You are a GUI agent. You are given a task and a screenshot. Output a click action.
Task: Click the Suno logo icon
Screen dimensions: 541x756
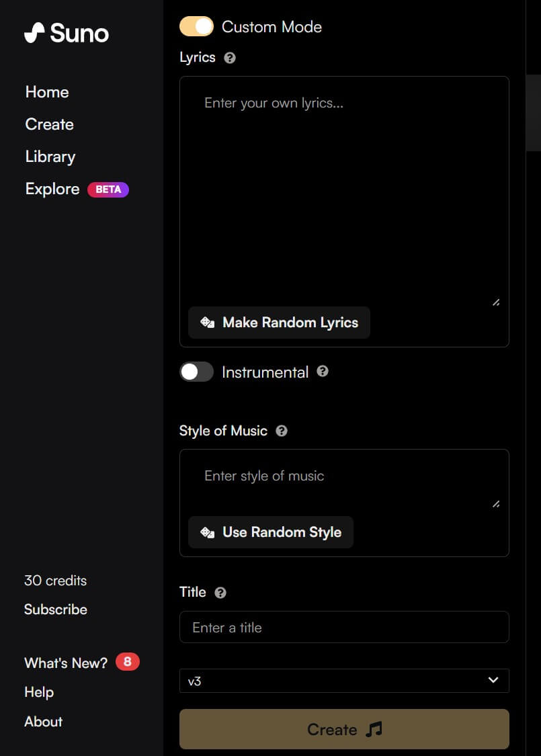34,33
